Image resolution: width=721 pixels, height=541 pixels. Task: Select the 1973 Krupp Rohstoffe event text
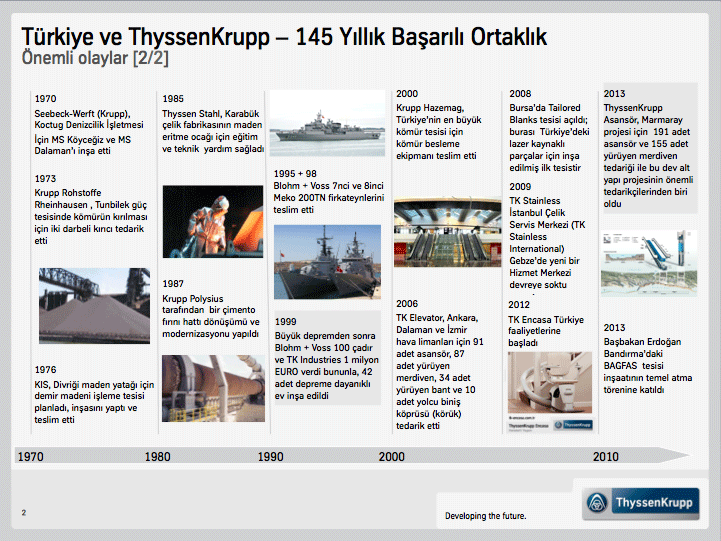91,210
